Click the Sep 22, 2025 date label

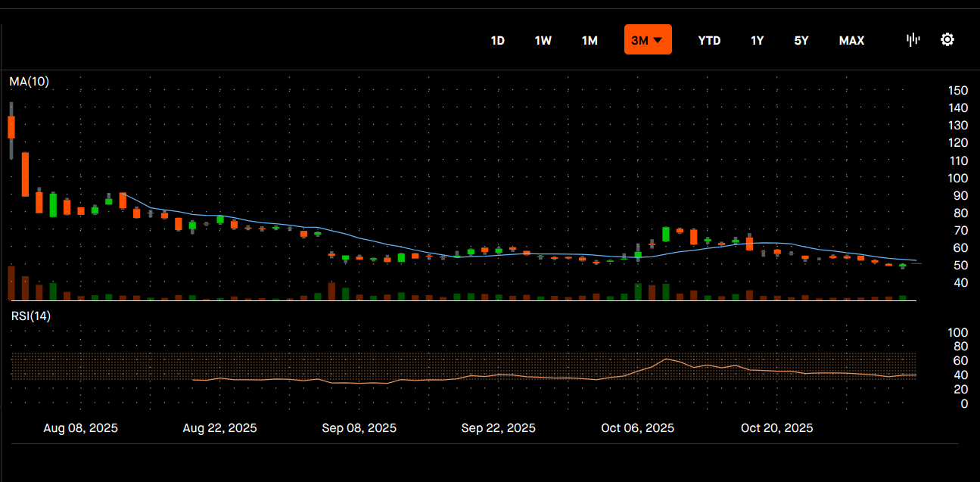pos(499,428)
